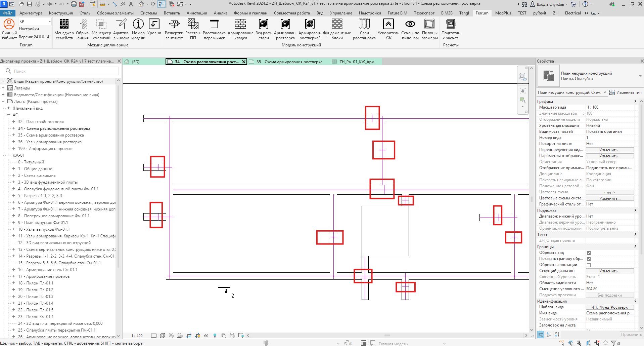Click the Изменить тип button
Image resolution: width=644 pixels, height=346 pixels.
tap(626, 92)
